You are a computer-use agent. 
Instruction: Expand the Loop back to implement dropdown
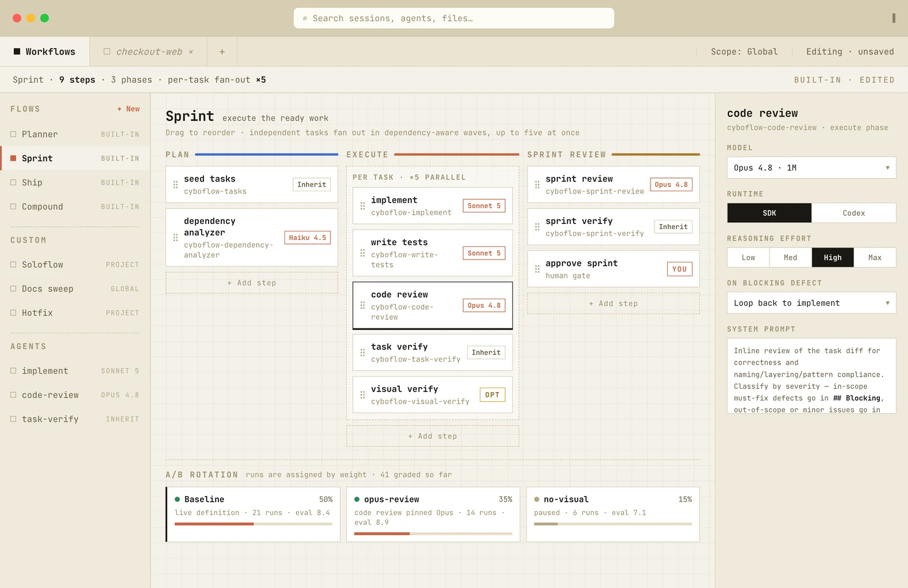pyautogui.click(x=811, y=303)
